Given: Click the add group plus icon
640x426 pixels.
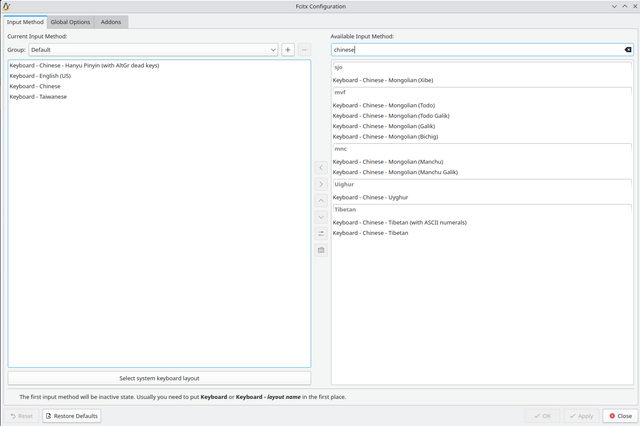Looking at the screenshot, I should (x=288, y=50).
